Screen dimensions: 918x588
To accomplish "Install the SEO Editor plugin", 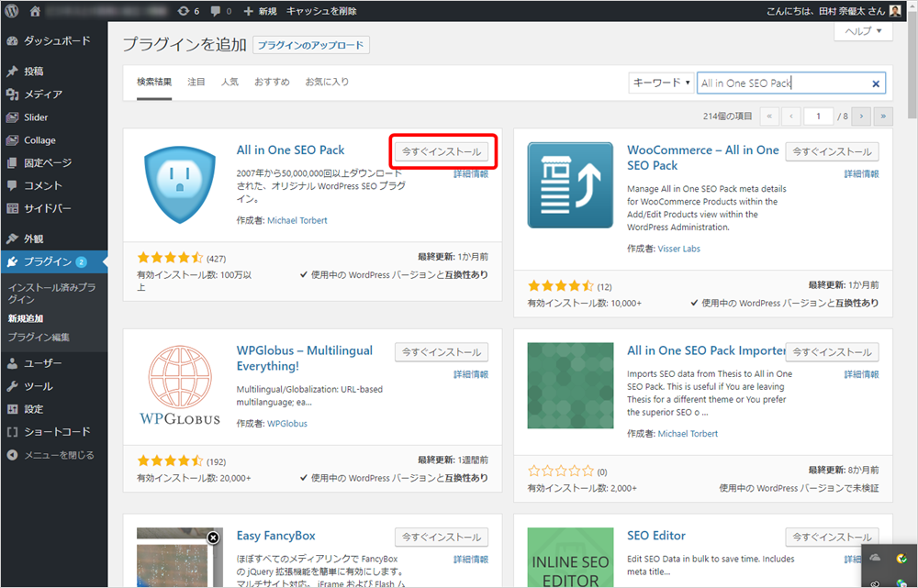I will point(832,538).
